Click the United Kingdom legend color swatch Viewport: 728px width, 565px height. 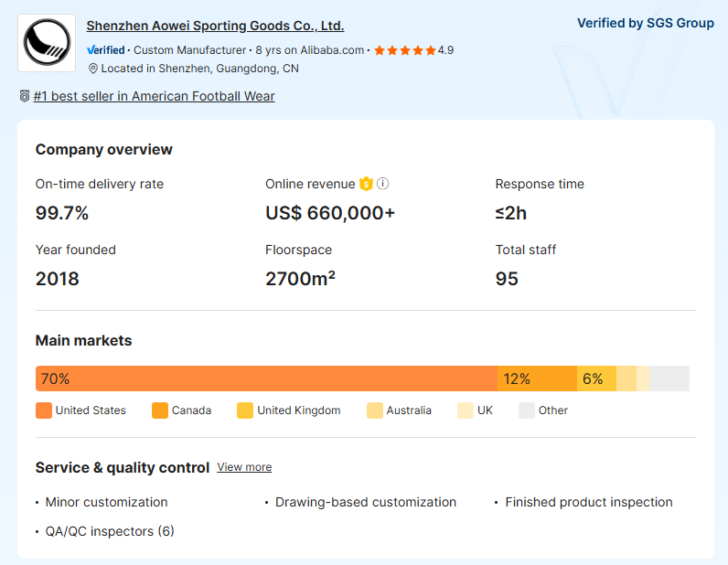[245, 410]
